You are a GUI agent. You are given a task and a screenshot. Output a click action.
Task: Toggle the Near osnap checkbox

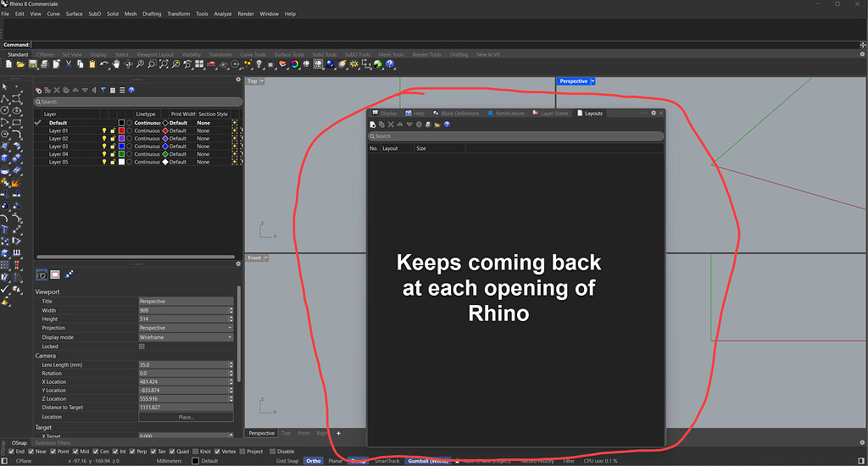[31, 452]
